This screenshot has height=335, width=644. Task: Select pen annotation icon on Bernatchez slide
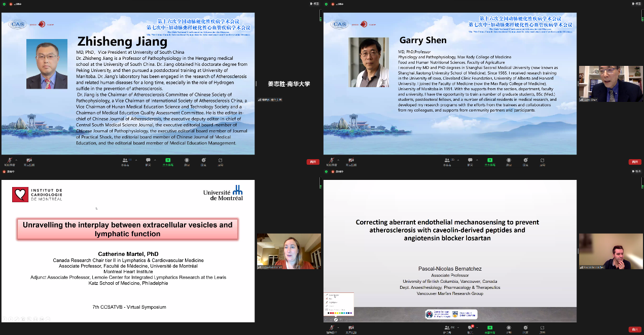(335, 320)
